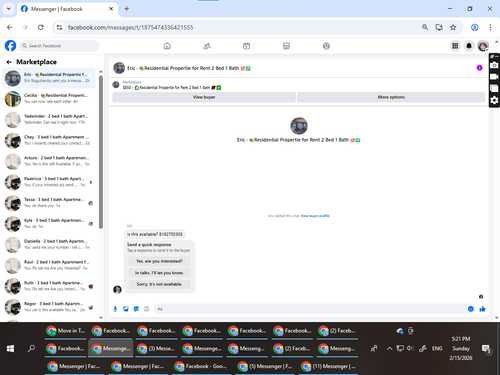Open the emoji picker in composer
Image resolution: width=500 pixels, height=375 pixels.
(470, 309)
